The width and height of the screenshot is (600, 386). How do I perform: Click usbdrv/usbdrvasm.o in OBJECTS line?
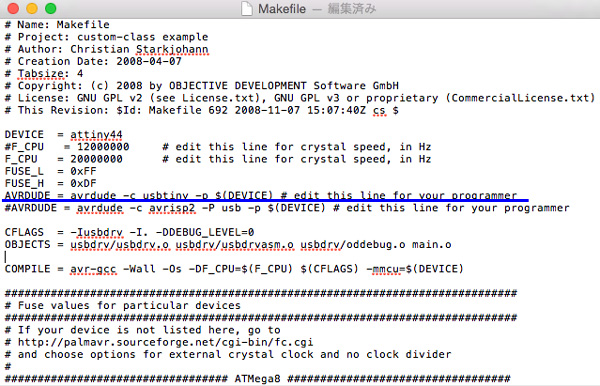(x=235, y=245)
